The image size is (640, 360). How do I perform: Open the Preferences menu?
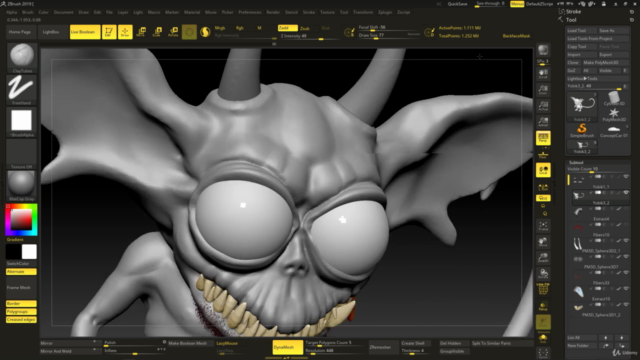click(x=250, y=12)
